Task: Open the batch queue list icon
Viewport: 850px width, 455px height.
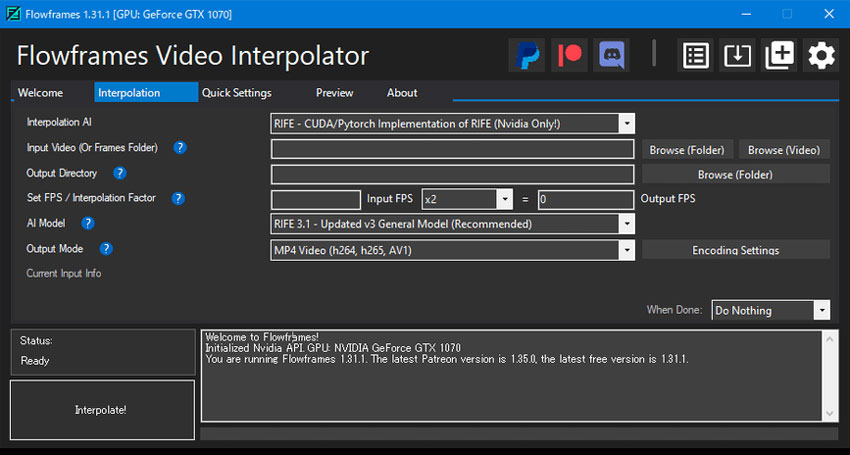Action: coord(696,55)
